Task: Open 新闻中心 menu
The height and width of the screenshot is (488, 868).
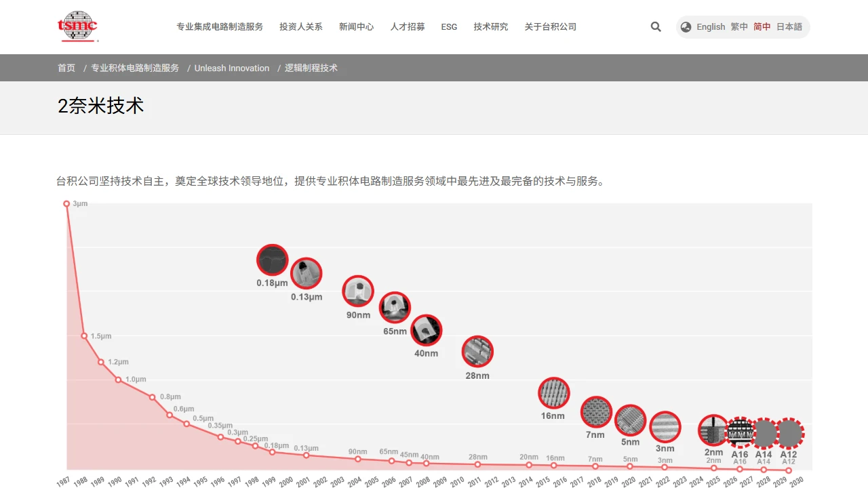Action: 357,27
